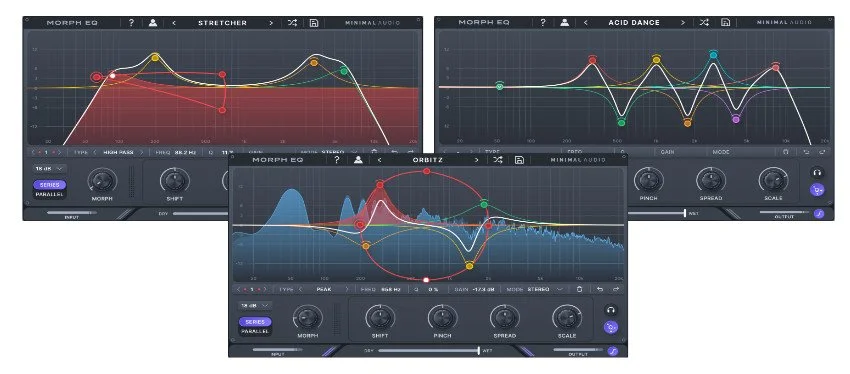850x374 pixels.
Task: Go to previous preset in Acid Dance window
Action: click(585, 23)
